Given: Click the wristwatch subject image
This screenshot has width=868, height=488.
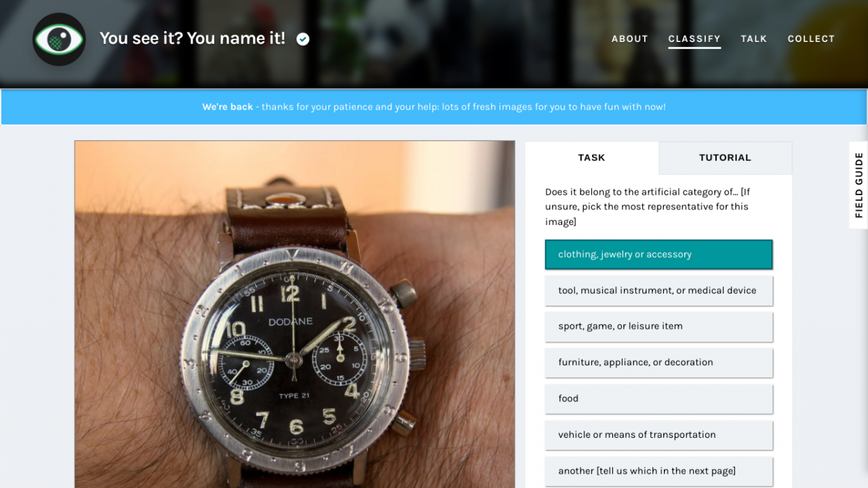Looking at the screenshot, I should pyautogui.click(x=295, y=314).
